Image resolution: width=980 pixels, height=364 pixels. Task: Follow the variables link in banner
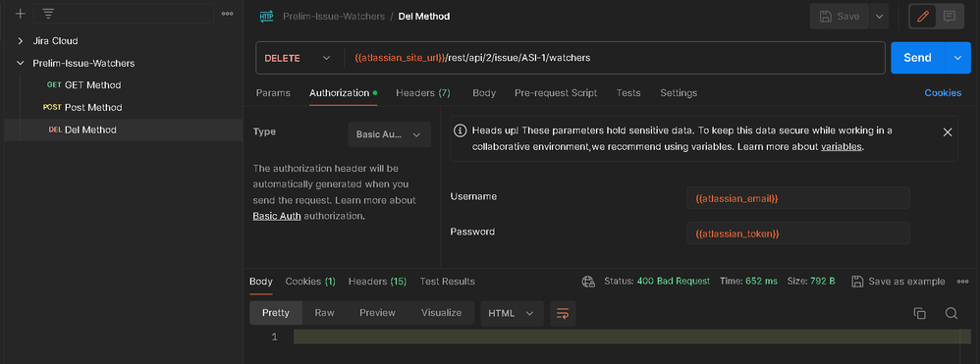842,147
